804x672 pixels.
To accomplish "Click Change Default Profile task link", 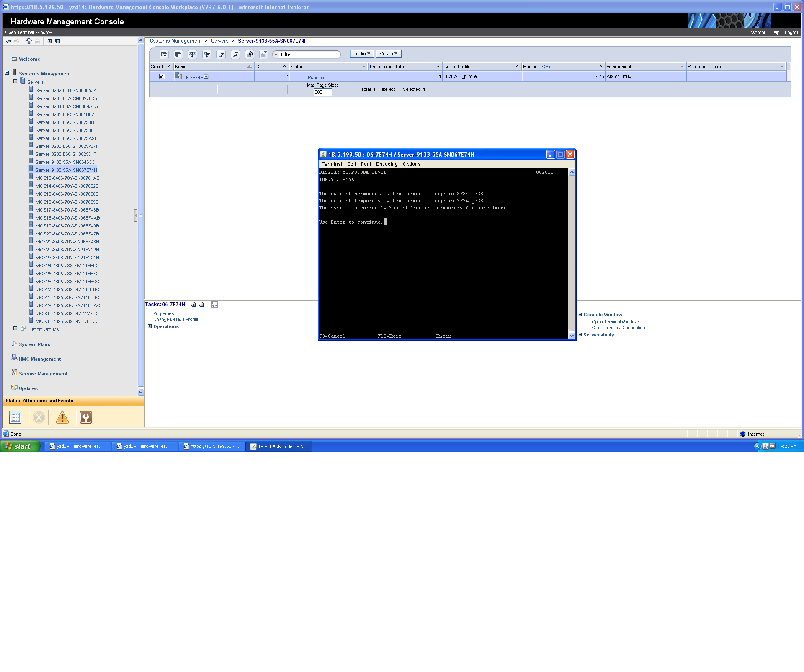I will point(175,319).
